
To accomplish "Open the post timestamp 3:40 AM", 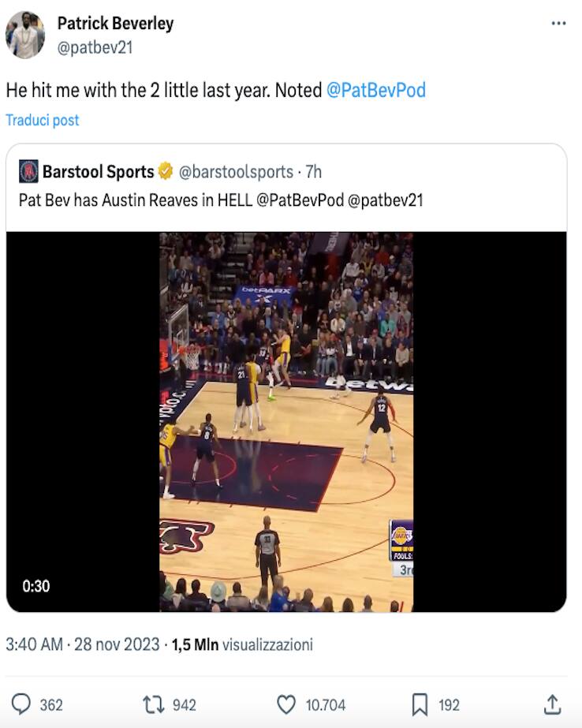I will [x=34, y=644].
